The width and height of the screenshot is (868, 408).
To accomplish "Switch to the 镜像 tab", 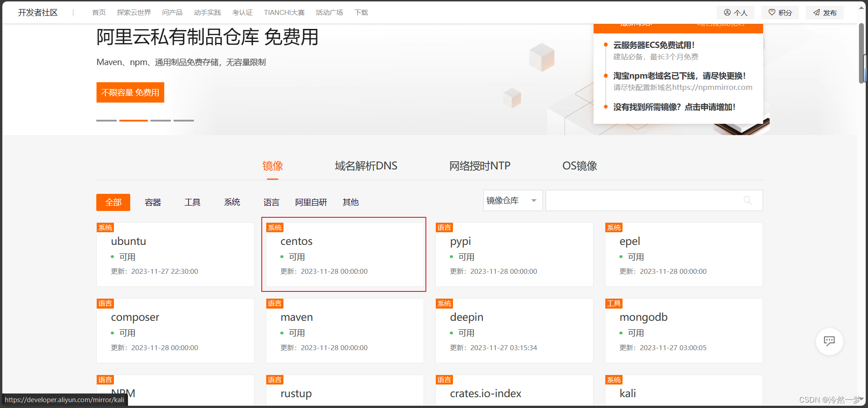I will [273, 166].
